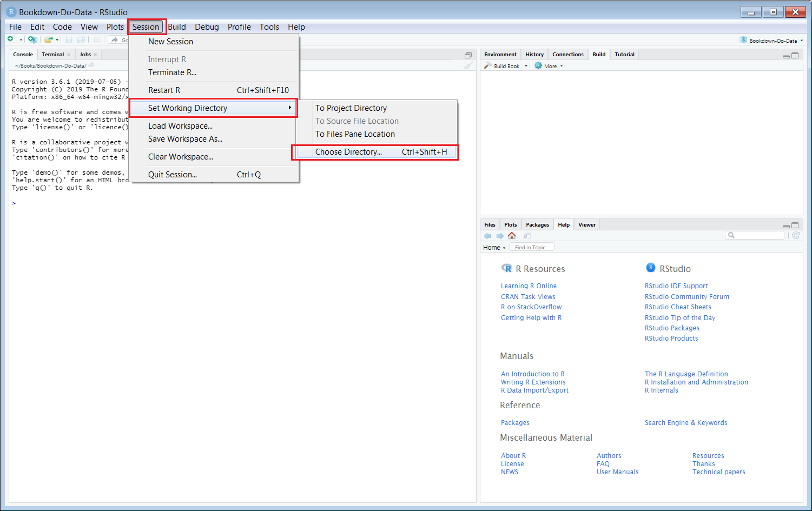812x511 pixels.
Task: Open the Home dropdown in the Help pane
Action: pos(494,247)
